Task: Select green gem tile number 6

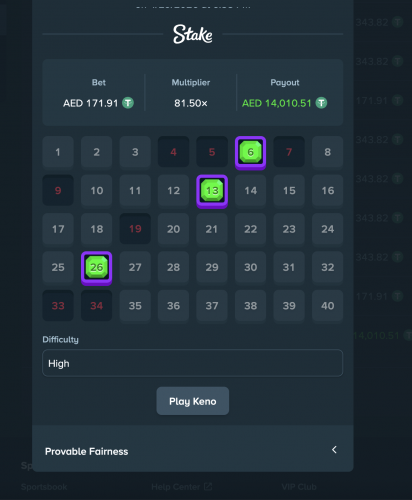Action: tap(251, 152)
